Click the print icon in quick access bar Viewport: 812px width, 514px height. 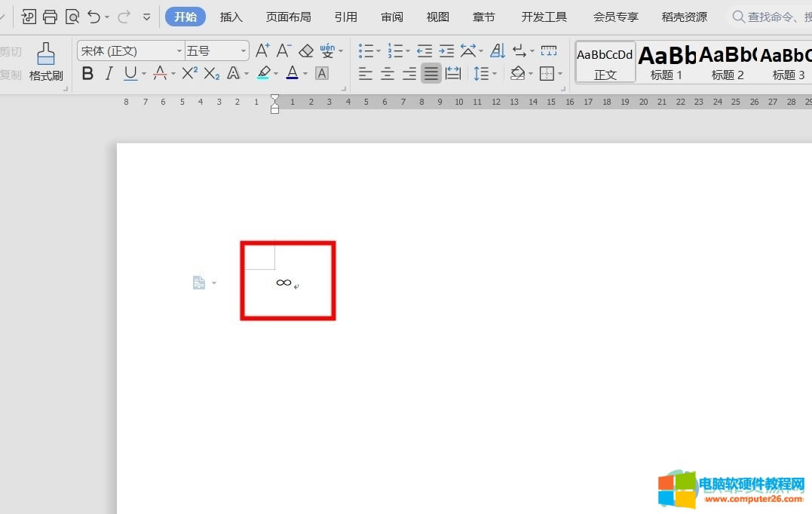(x=50, y=17)
